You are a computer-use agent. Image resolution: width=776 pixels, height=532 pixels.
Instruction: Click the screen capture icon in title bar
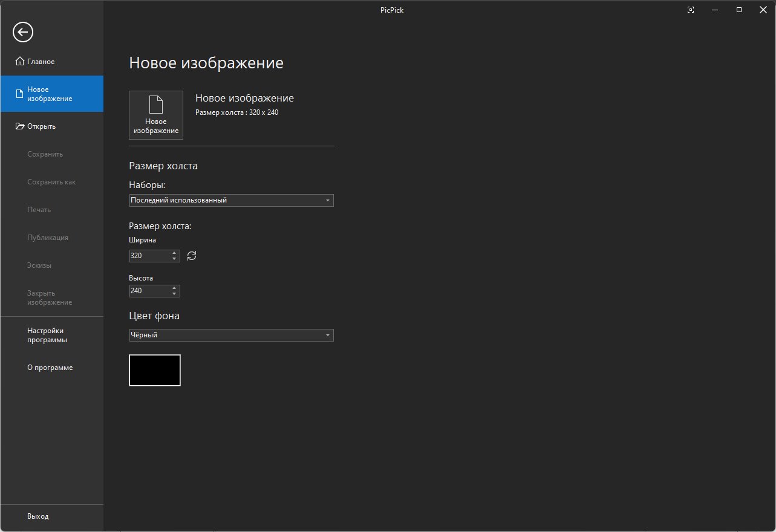click(x=691, y=10)
